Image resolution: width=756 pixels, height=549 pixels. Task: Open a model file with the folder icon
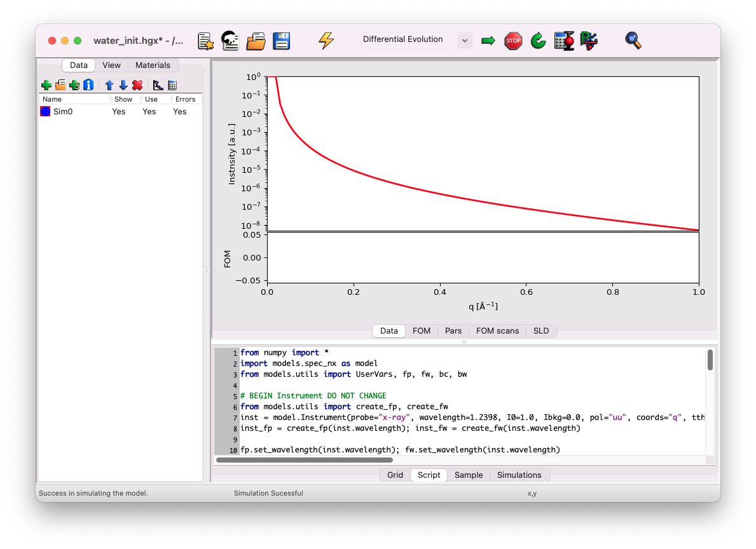[x=256, y=41]
